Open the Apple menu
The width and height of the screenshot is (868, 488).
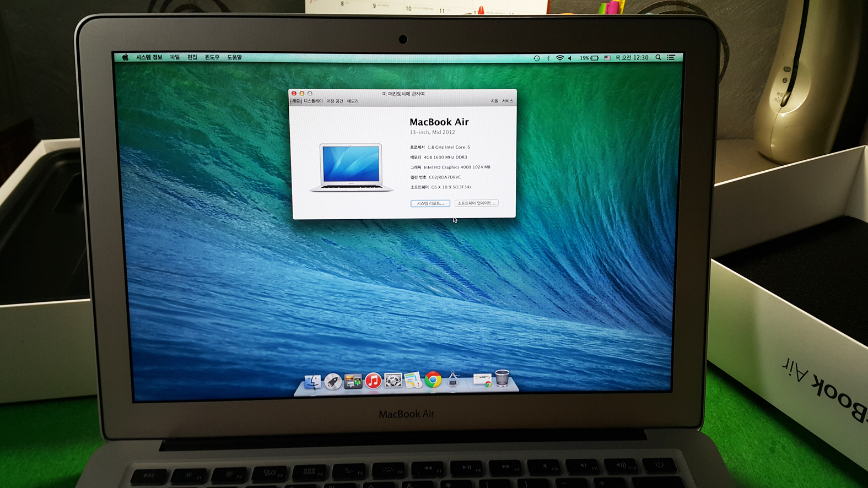(x=125, y=57)
